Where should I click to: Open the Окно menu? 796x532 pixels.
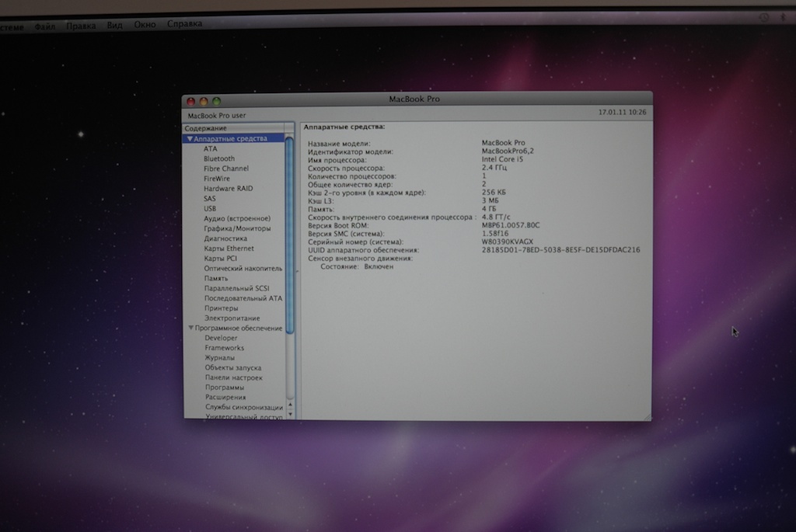click(145, 24)
